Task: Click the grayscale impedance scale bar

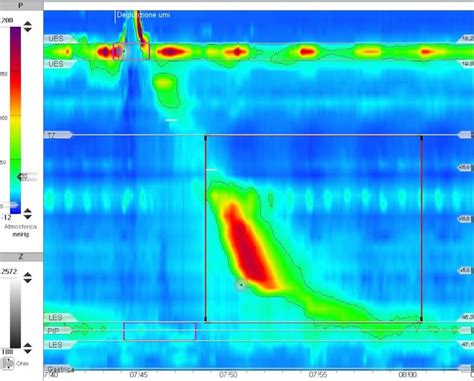Action: (15, 314)
